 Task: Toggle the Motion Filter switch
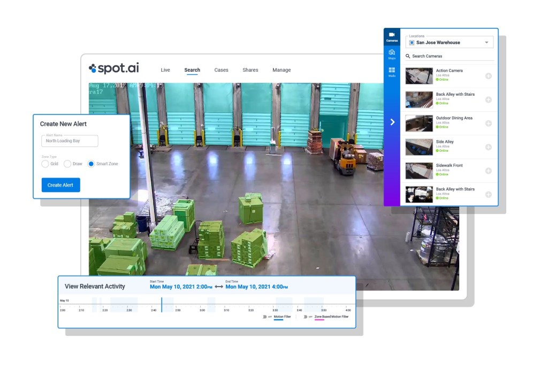pos(264,317)
